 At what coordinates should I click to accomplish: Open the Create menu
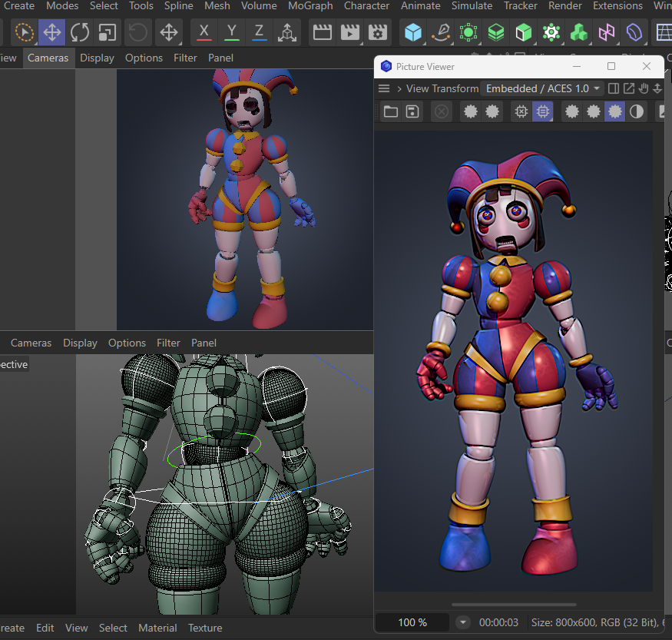[19, 6]
